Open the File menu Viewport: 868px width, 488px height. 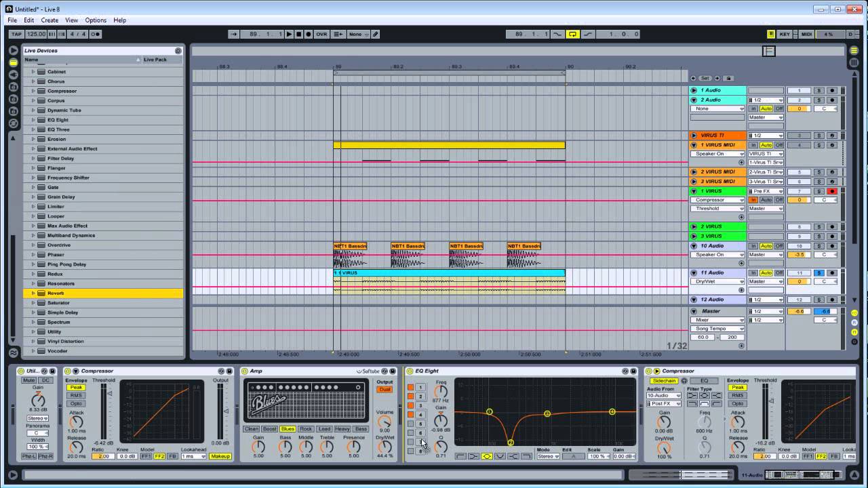pos(12,20)
